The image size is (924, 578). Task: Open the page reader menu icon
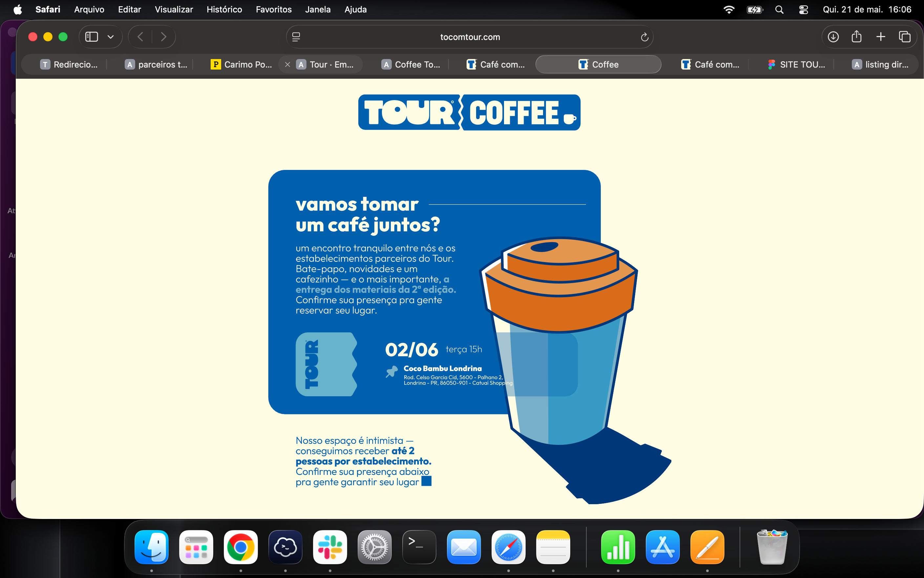tap(296, 37)
